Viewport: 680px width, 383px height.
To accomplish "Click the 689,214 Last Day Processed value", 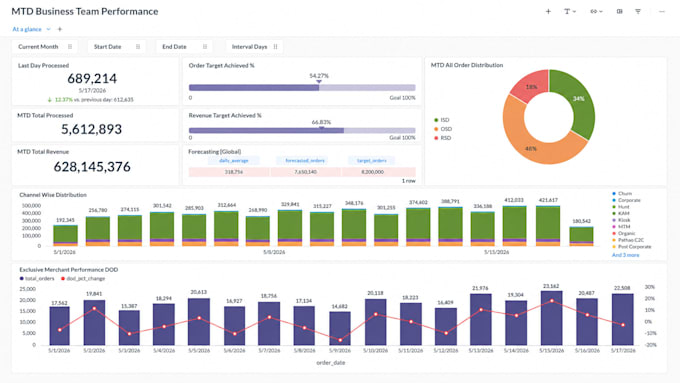I will click(92, 79).
